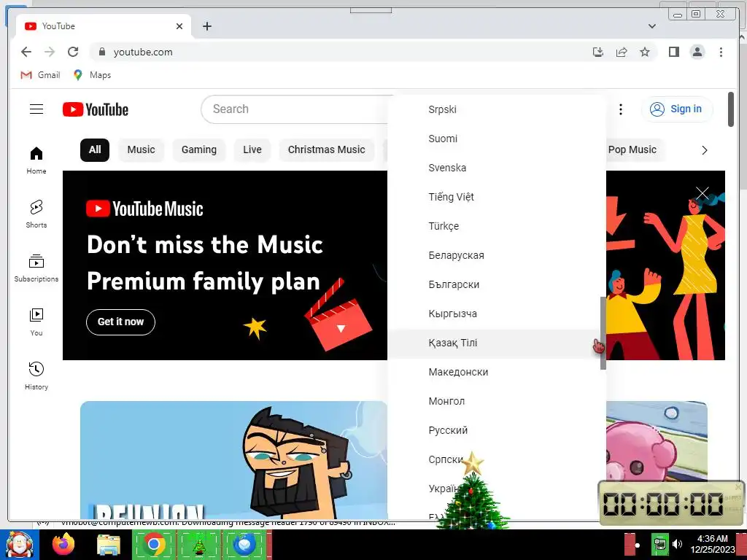Open You section in sidebar

36,322
